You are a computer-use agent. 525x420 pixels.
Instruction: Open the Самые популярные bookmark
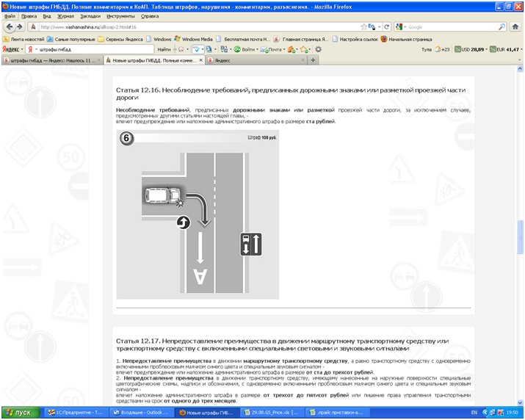click(x=71, y=39)
